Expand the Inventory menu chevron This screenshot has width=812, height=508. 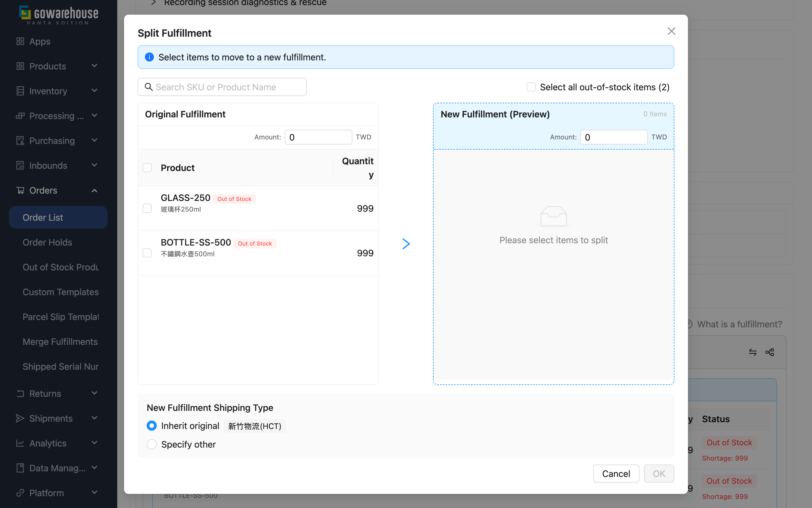pyautogui.click(x=95, y=91)
